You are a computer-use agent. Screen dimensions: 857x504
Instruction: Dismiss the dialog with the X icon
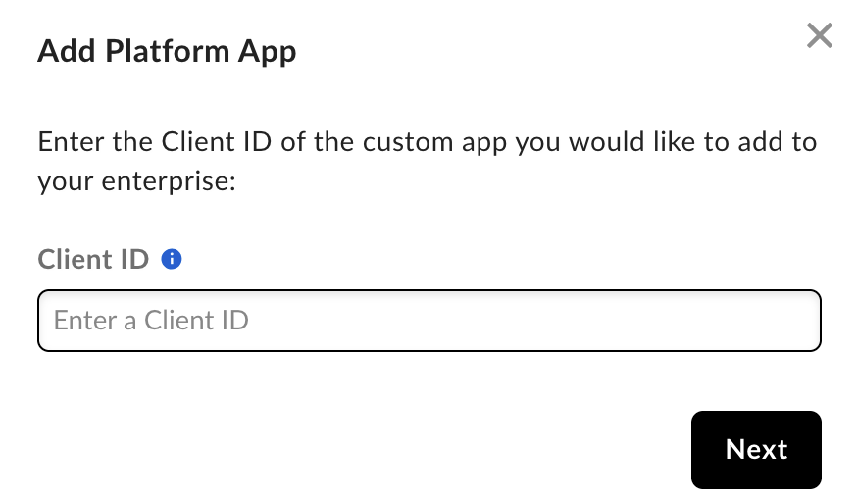coord(819,36)
